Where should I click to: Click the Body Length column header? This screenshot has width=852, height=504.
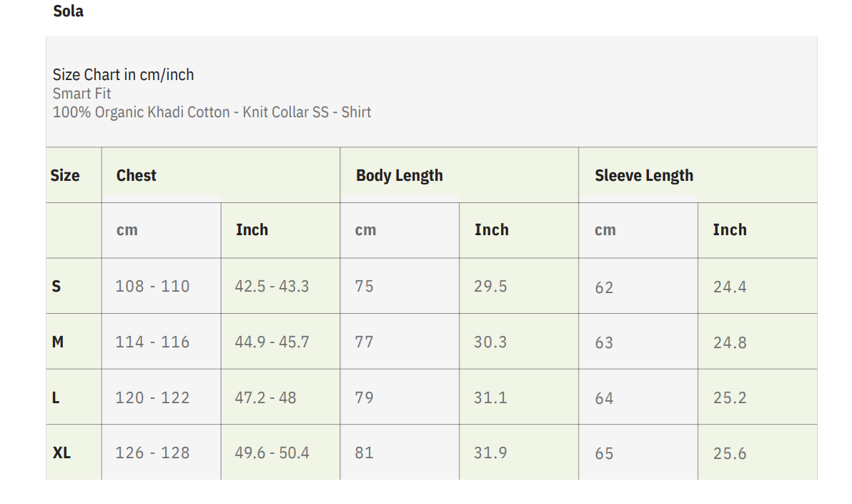400,176
